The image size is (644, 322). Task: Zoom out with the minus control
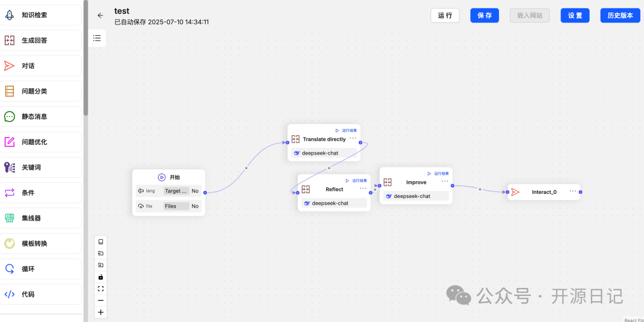[x=101, y=301]
